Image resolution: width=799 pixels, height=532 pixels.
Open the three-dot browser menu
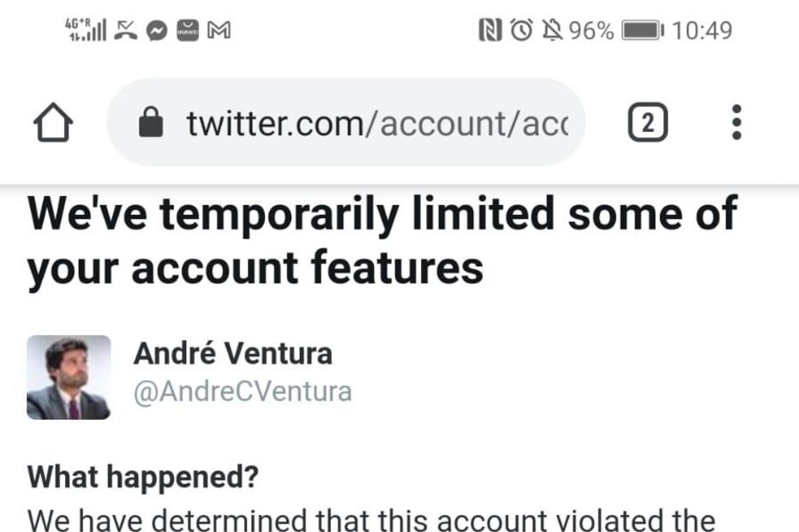click(x=736, y=124)
